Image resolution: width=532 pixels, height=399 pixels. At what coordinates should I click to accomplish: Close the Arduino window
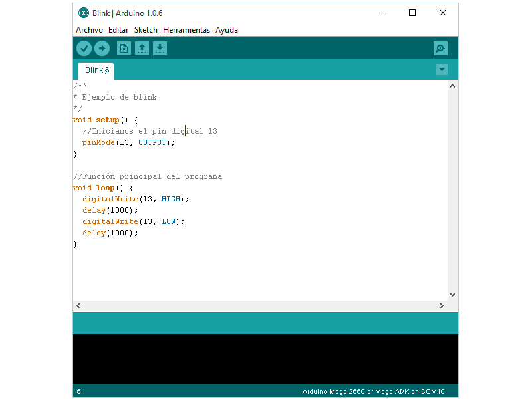[443, 13]
